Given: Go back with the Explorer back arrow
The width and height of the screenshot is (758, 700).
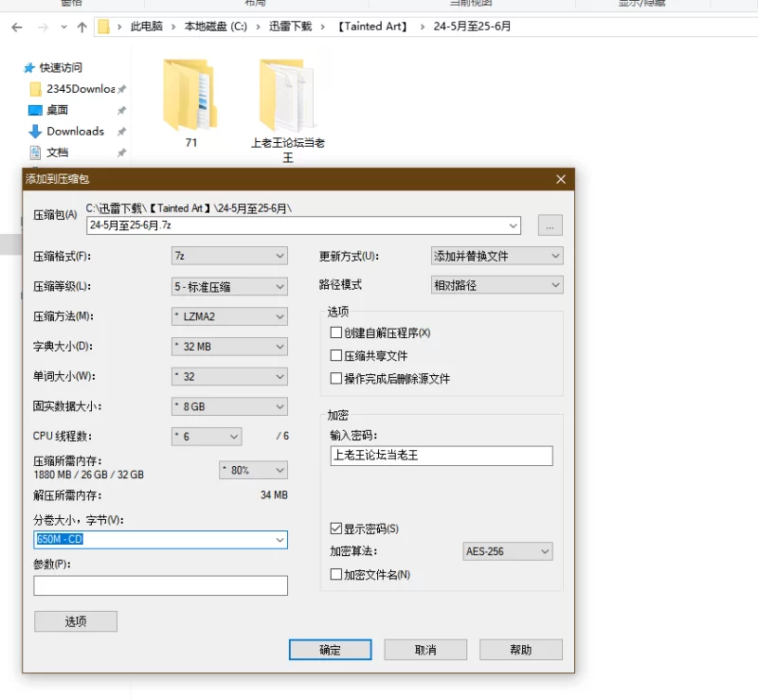Looking at the screenshot, I should 17,27.
